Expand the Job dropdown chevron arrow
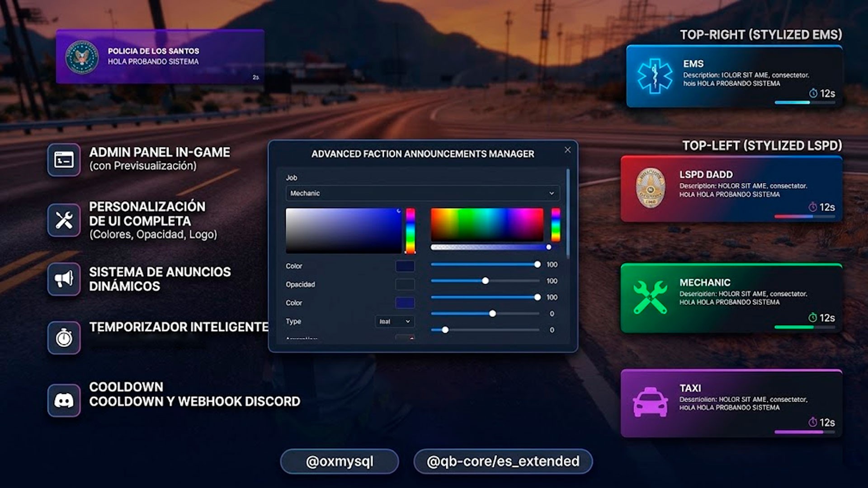Viewport: 868px width, 488px height. tap(552, 193)
